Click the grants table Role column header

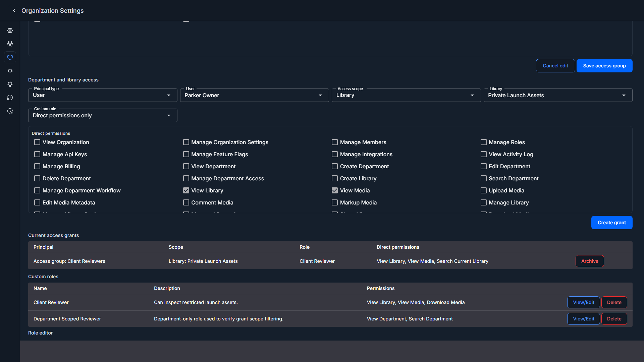coord(304,247)
